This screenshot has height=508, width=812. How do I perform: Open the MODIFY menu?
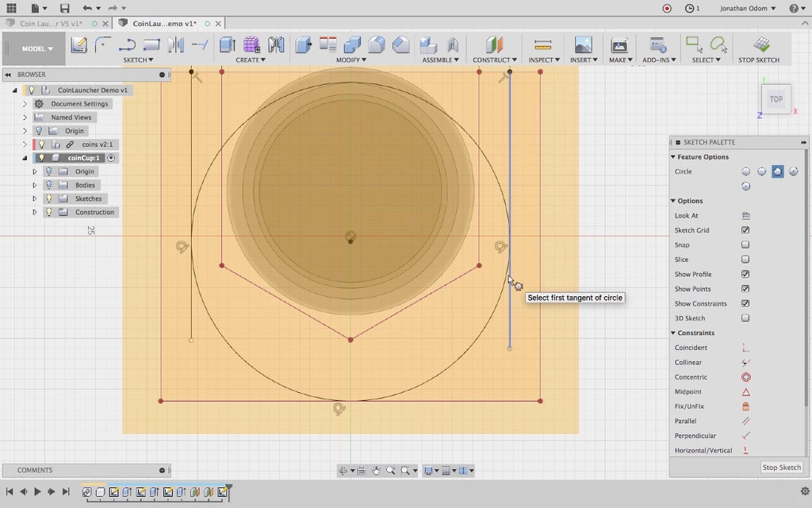pyautogui.click(x=350, y=60)
